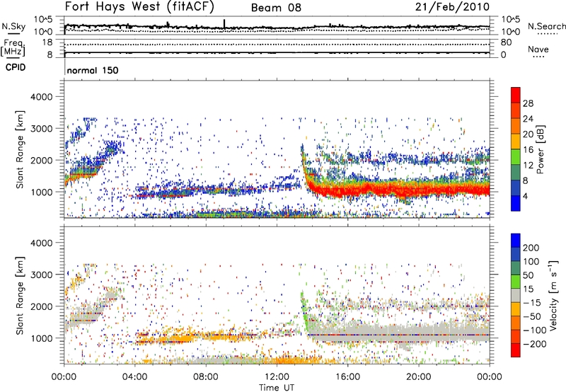Click the 'Beam 08' label
566x392 pixels.
[276, 8]
